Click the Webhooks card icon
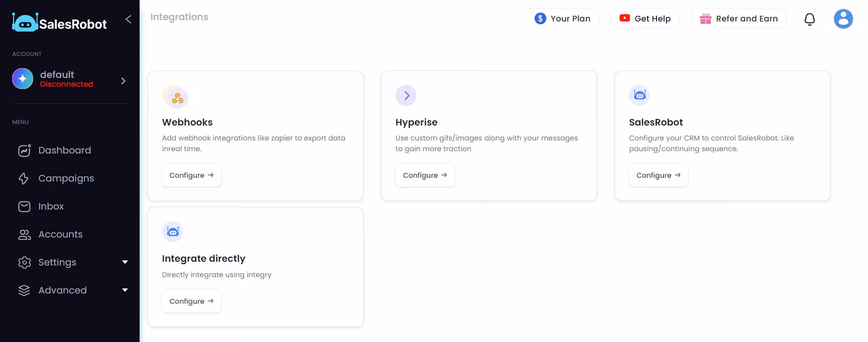The height and width of the screenshot is (342, 868). 176,97
